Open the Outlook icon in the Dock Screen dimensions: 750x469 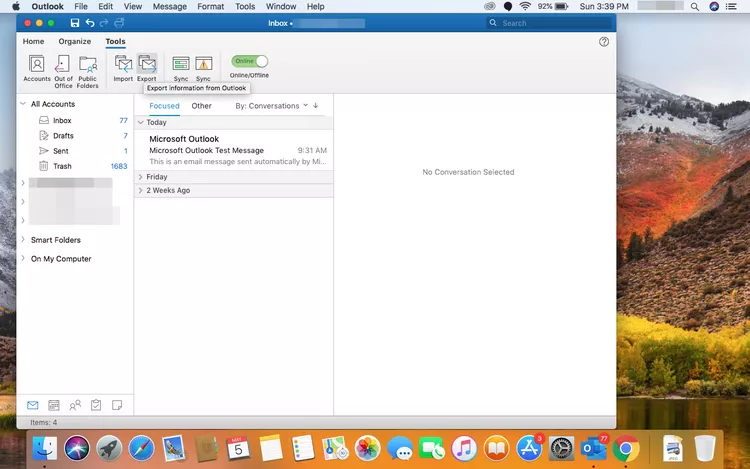click(x=594, y=448)
